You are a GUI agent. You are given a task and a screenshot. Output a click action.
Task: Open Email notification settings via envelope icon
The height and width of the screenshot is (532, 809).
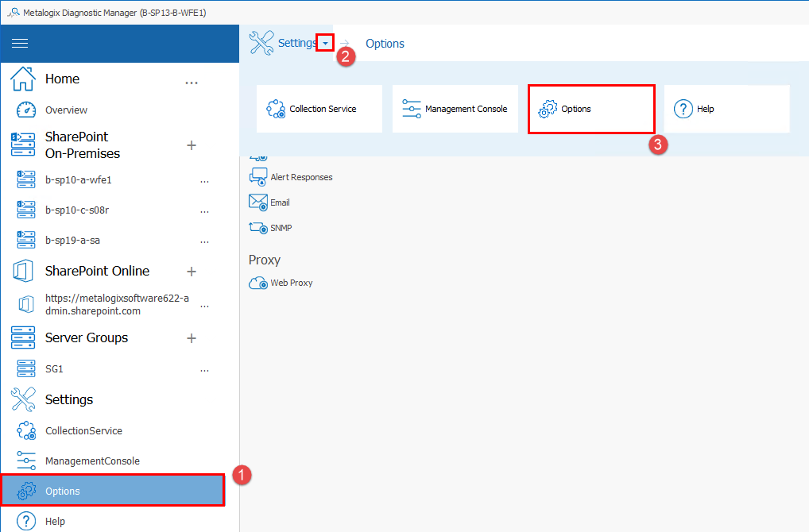(x=258, y=202)
